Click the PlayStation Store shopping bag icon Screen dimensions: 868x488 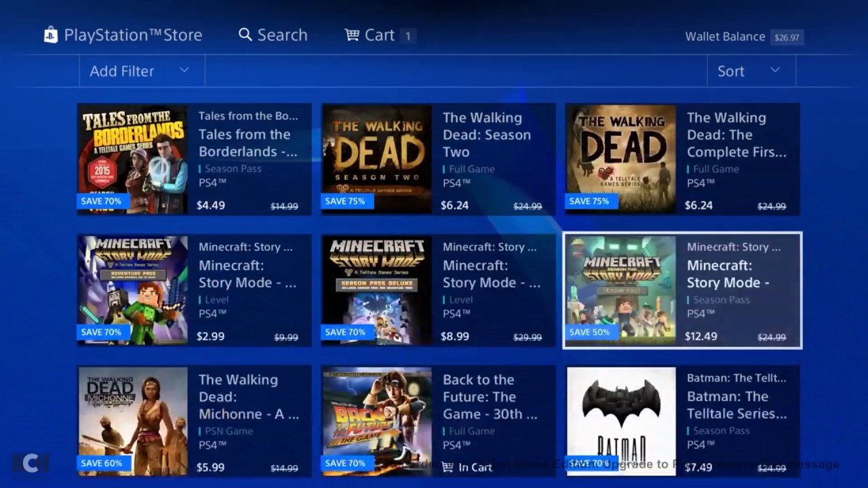(x=51, y=35)
